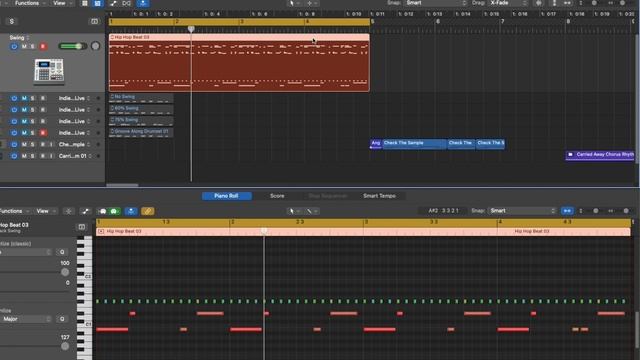Open the Snap Smart dropdown in piano roll
Screen dimensions: 640x360
pyautogui.click(x=523, y=211)
